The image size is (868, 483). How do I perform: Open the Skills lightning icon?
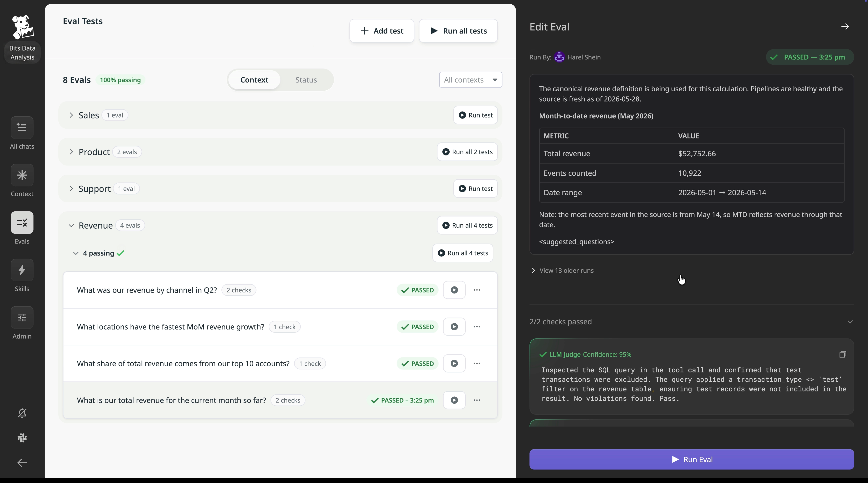tap(22, 270)
